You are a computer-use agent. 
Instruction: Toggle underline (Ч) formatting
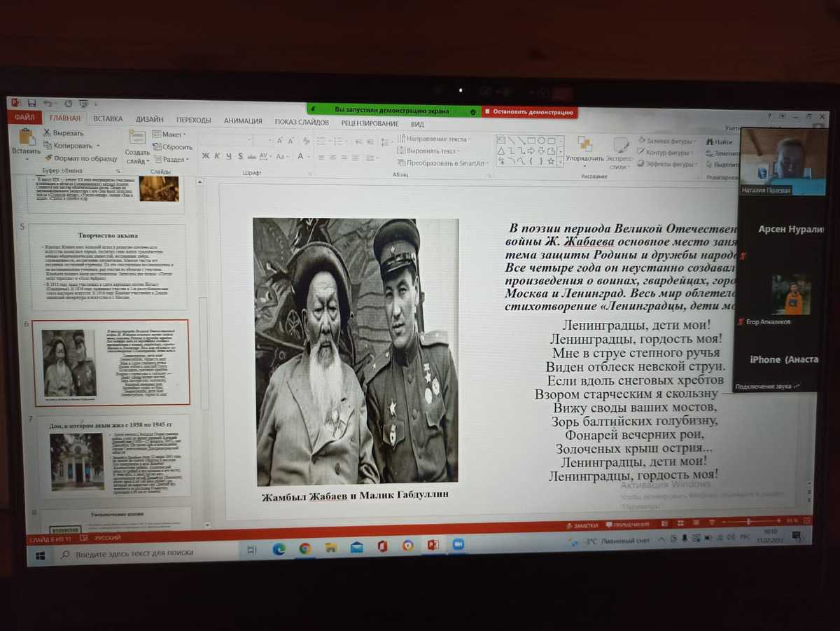click(x=228, y=156)
